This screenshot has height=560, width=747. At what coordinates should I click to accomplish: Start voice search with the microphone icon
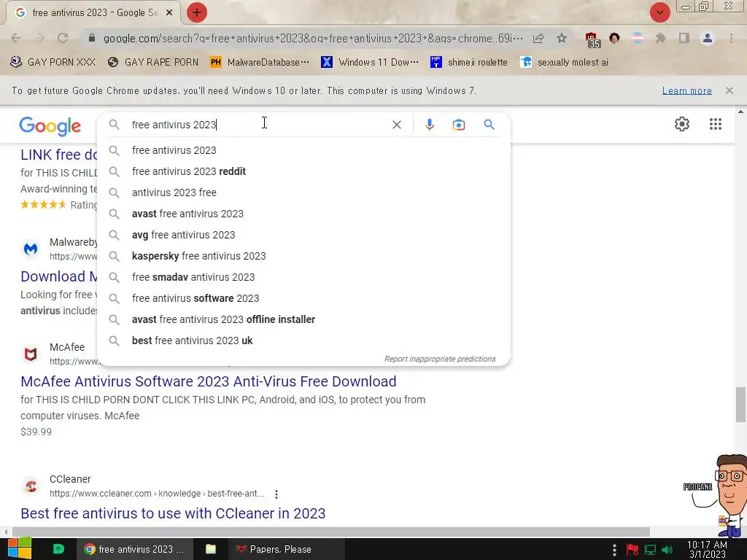429,125
